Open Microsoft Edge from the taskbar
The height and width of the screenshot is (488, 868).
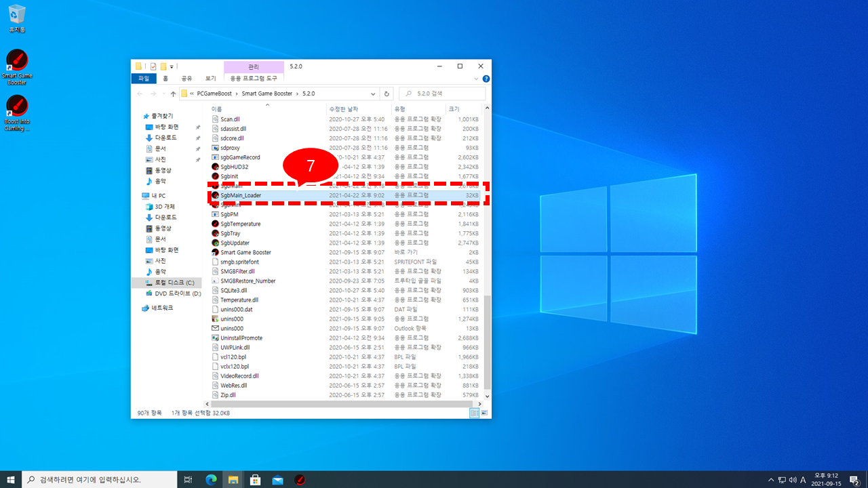click(x=211, y=480)
